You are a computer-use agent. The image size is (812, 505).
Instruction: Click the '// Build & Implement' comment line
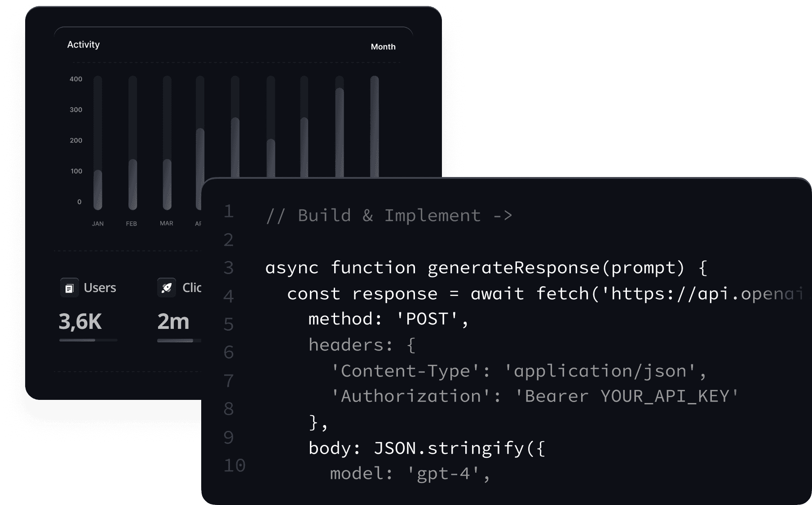click(x=388, y=216)
